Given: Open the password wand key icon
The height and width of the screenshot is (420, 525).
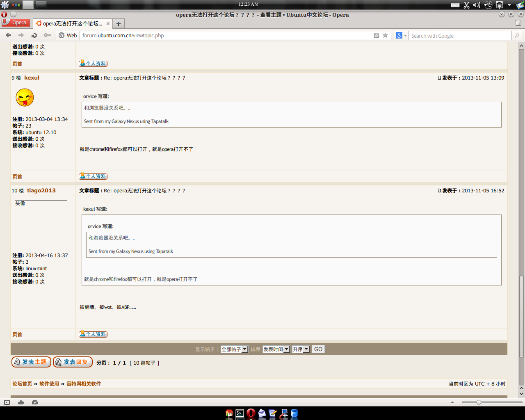Looking at the screenshot, I should pyautogui.click(x=47, y=35).
